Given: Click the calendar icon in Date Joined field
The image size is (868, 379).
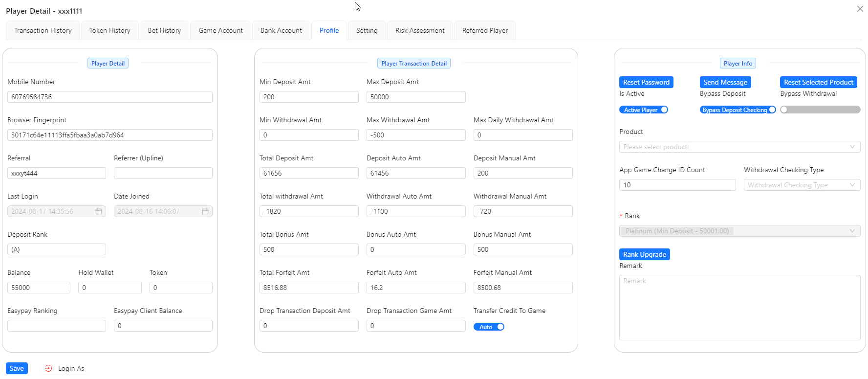Looking at the screenshot, I should [205, 211].
